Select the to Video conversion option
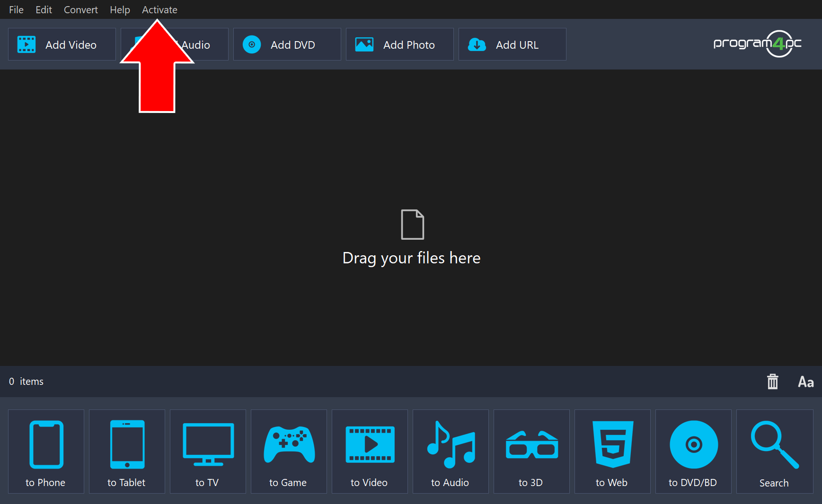Viewport: 822px width, 504px height. point(370,452)
